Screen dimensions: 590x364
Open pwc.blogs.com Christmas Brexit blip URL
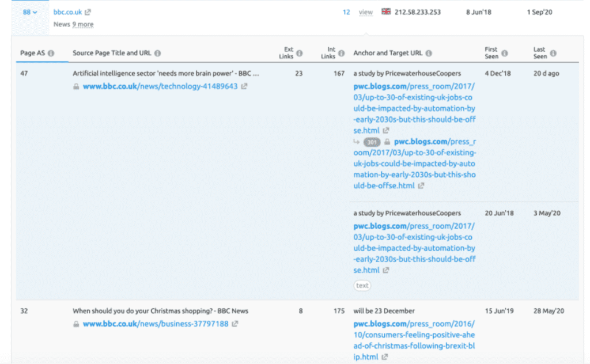414,340
